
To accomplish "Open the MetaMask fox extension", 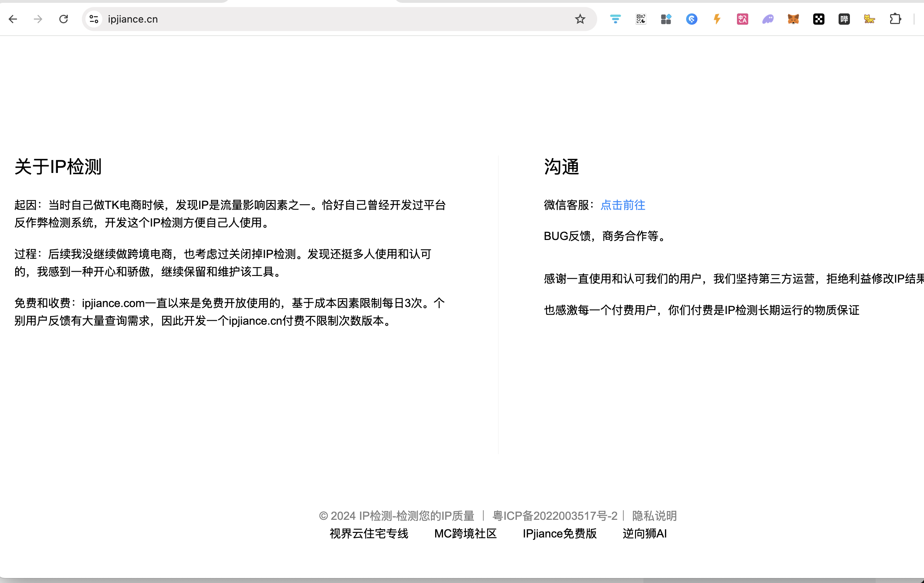I will click(793, 19).
